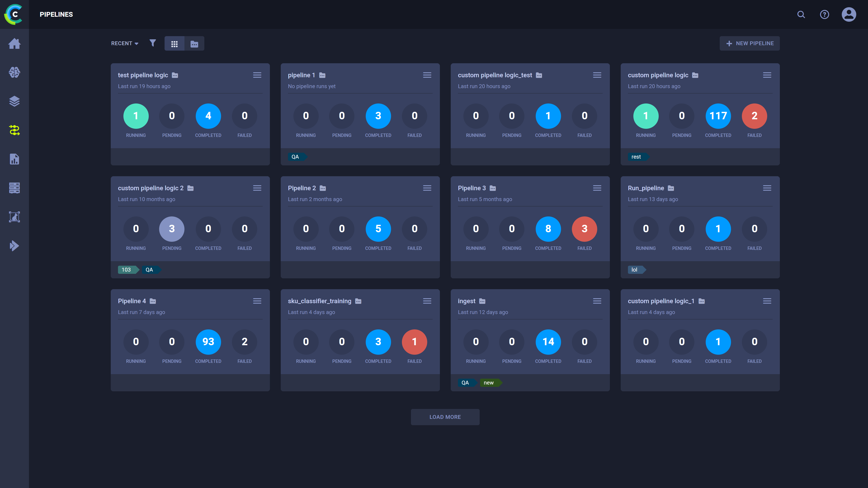The height and width of the screenshot is (488, 868).
Task: Click folder icon beside custom pipeline logic 2
Action: coord(190,188)
